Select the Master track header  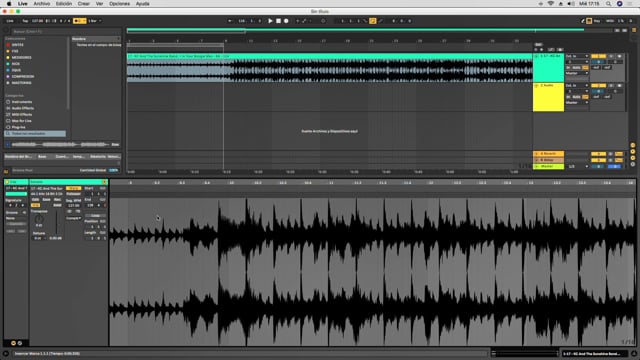[549, 167]
